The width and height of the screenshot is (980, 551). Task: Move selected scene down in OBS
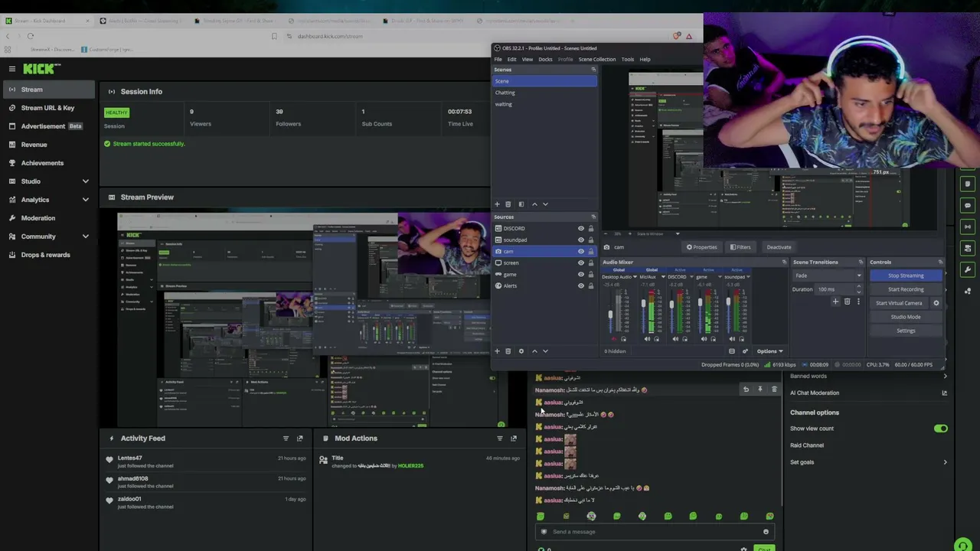545,204
